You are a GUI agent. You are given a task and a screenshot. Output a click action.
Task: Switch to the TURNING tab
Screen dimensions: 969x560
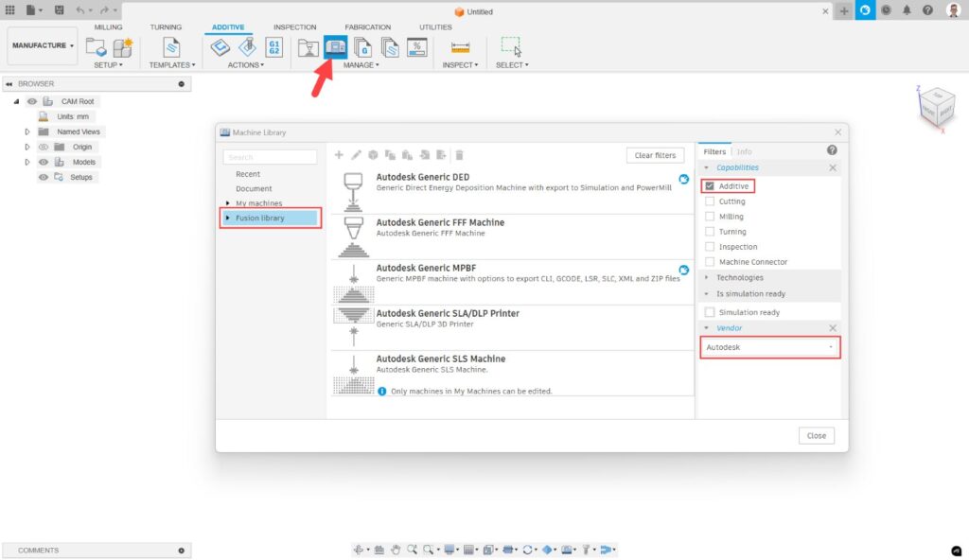click(166, 27)
